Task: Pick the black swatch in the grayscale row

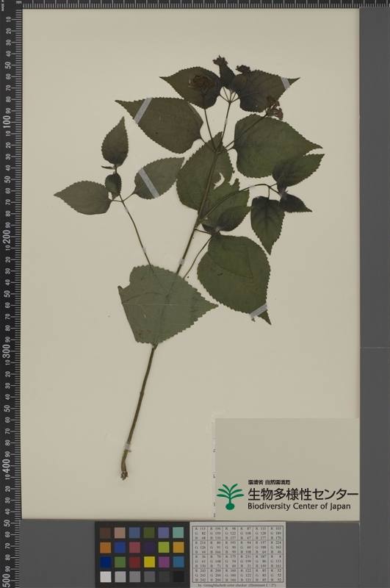Action: tap(178, 576)
